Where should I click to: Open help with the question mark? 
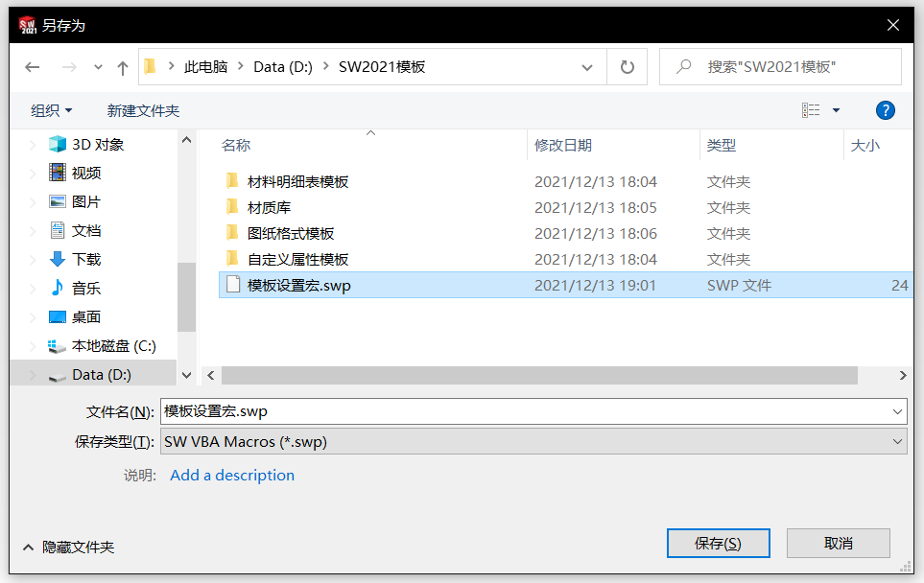point(885,110)
